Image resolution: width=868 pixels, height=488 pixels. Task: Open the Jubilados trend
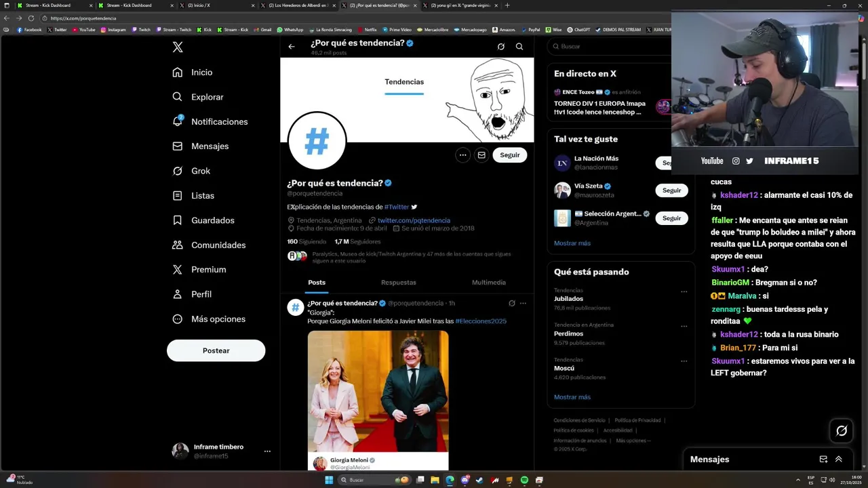tap(568, 298)
